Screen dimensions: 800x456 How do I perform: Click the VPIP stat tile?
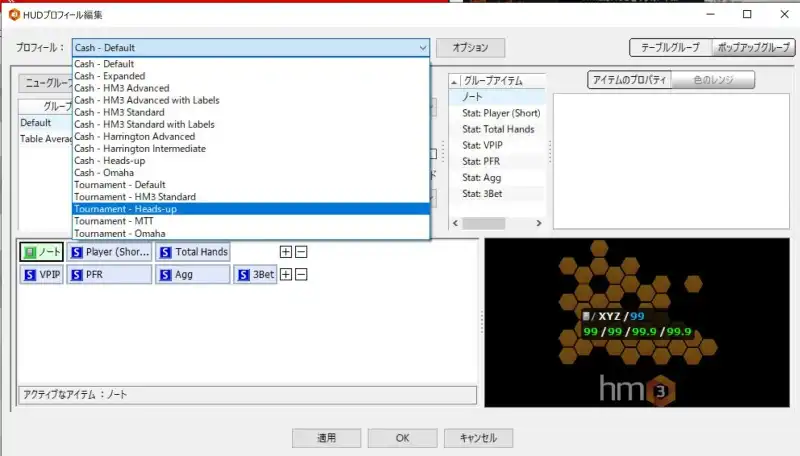(41, 274)
